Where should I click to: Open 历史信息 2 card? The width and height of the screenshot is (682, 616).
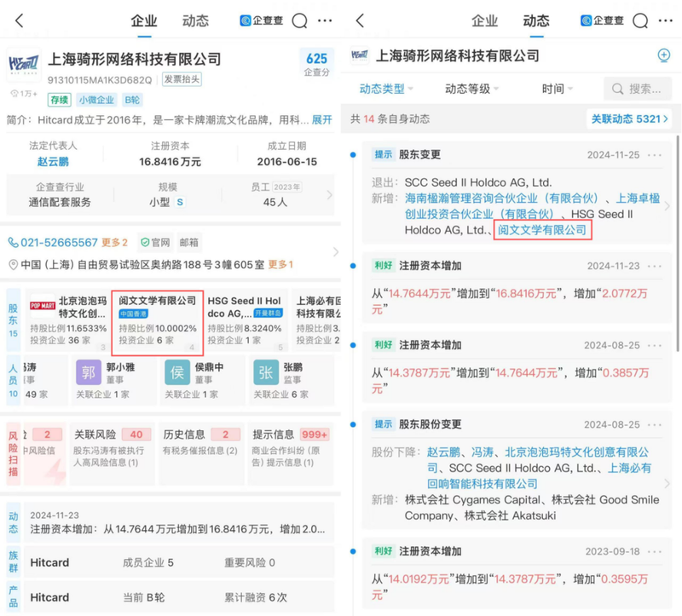pos(201,453)
